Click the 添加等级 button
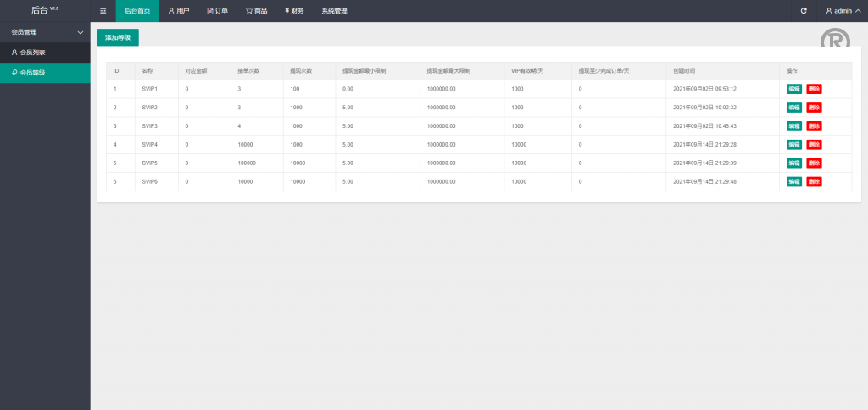The height and width of the screenshot is (410, 868). coord(118,37)
